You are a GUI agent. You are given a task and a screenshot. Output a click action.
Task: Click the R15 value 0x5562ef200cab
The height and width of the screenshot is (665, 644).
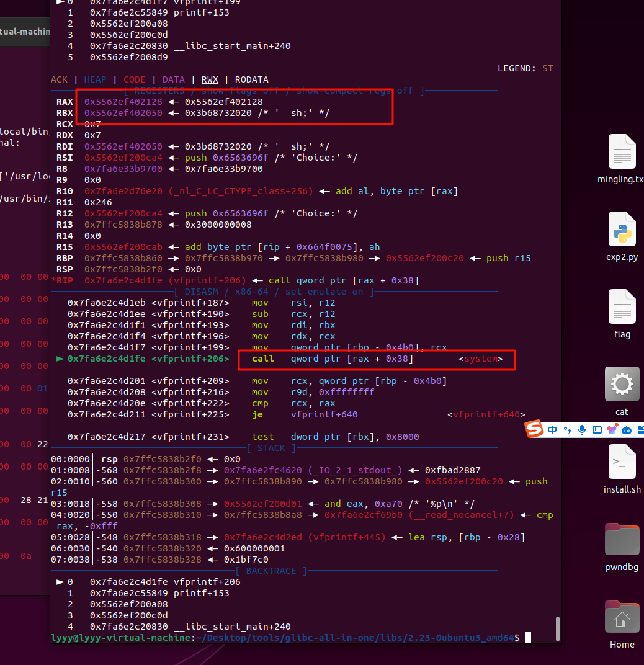pyautogui.click(x=123, y=247)
